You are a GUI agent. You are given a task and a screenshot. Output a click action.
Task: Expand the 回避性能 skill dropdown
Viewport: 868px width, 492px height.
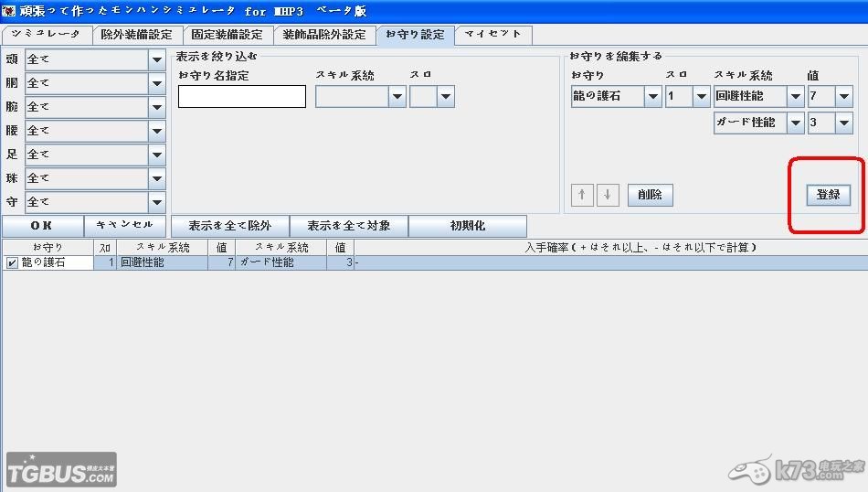coord(795,96)
